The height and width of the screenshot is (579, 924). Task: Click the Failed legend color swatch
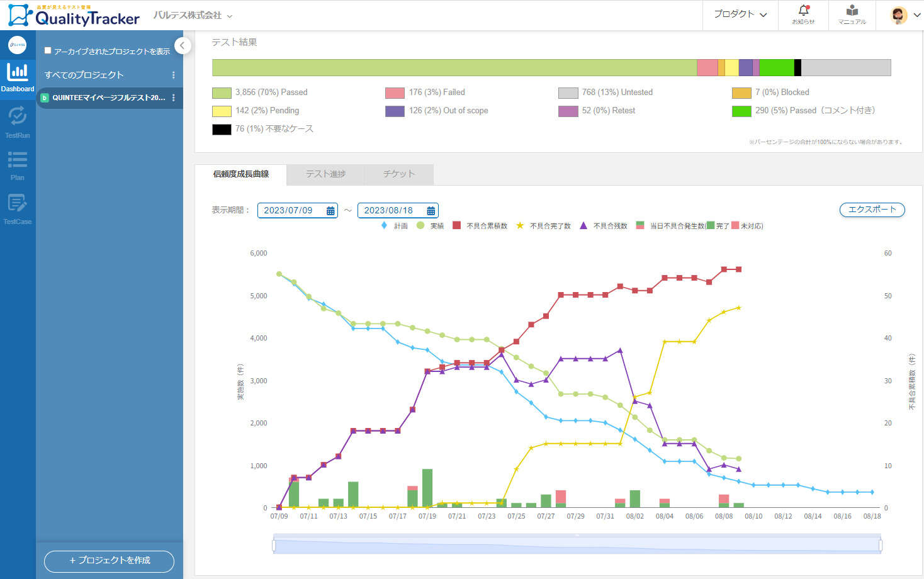pyautogui.click(x=395, y=93)
